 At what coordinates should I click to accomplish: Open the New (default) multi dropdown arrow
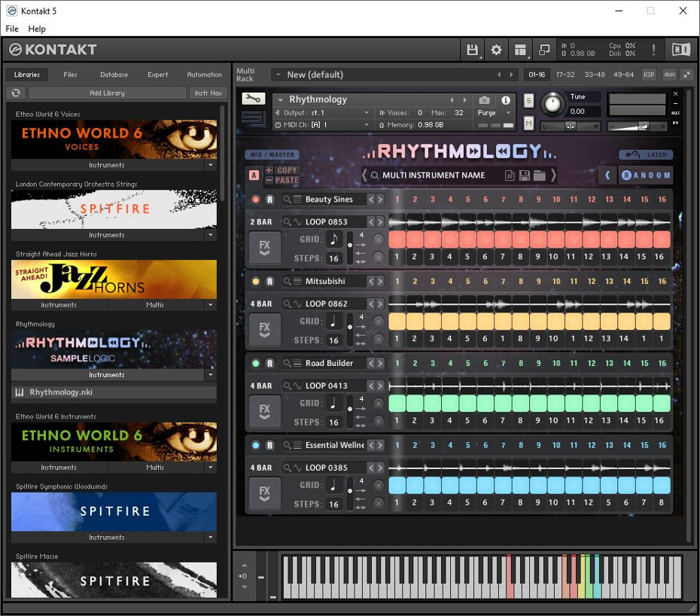point(278,75)
